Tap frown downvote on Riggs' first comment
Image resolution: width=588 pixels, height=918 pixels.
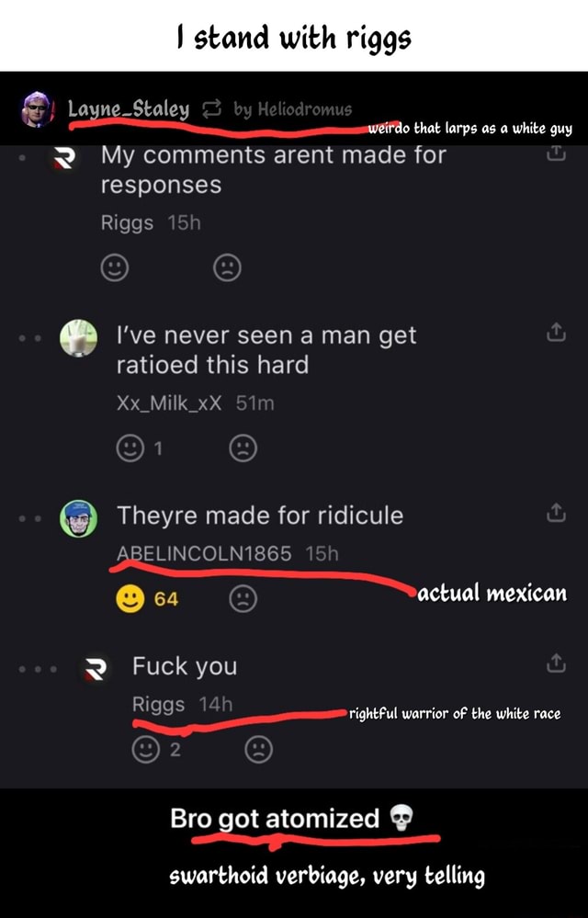tap(227, 268)
